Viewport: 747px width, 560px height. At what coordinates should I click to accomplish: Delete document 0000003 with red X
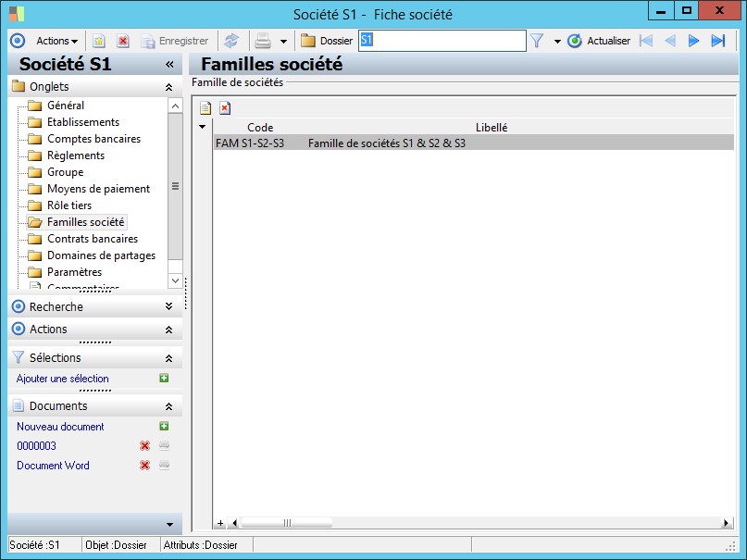[x=144, y=446]
